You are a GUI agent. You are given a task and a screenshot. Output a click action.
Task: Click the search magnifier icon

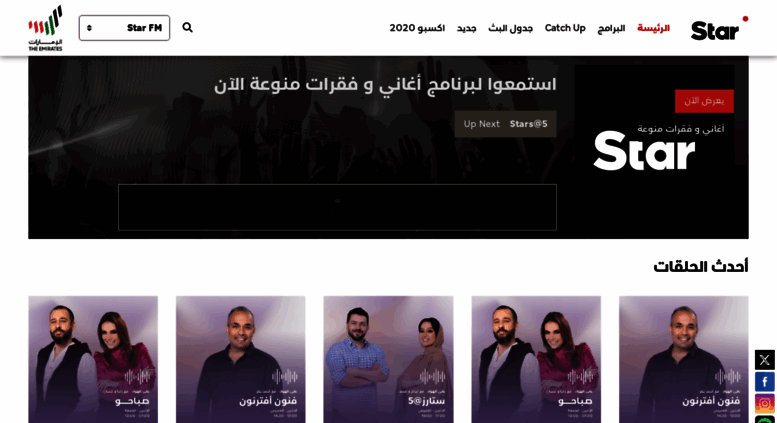click(187, 28)
